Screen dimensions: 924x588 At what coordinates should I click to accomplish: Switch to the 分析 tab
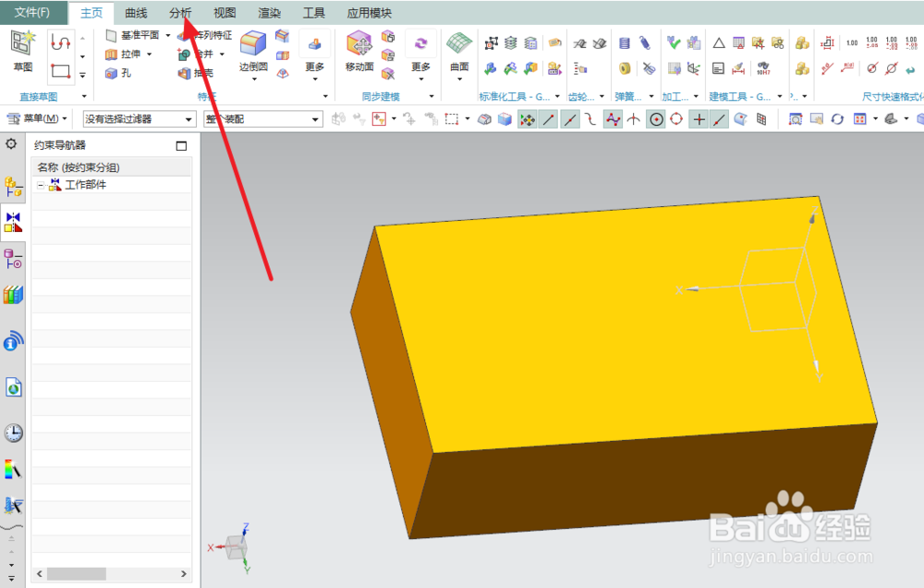[180, 13]
